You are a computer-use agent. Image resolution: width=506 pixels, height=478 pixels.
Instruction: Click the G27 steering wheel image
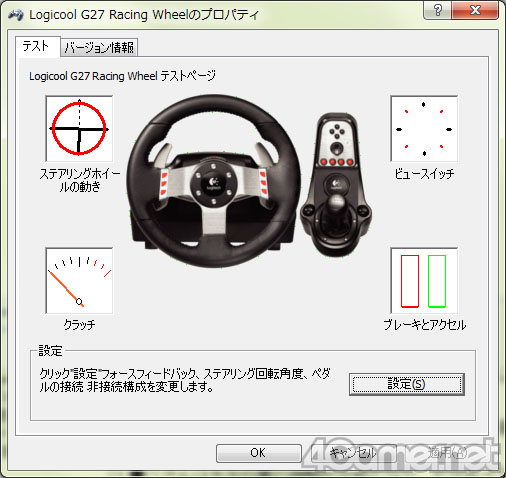tap(213, 182)
